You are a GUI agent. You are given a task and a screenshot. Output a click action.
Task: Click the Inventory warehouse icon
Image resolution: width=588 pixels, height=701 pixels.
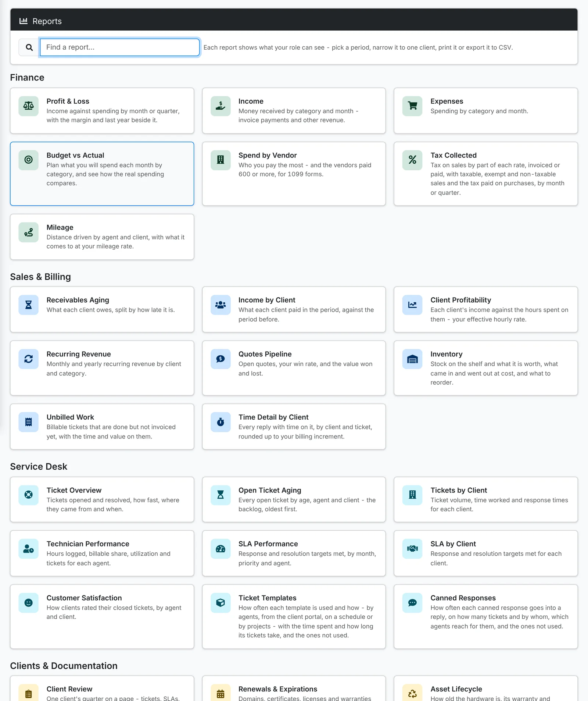[412, 359]
